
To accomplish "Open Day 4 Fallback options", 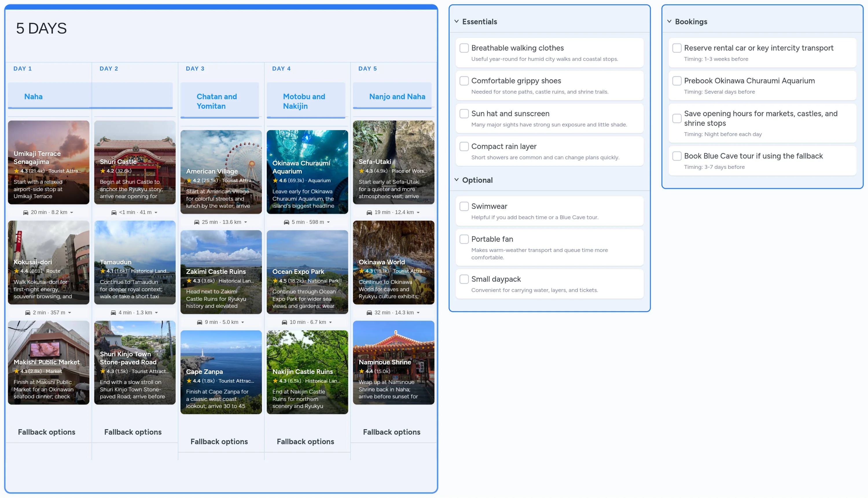I will point(305,441).
